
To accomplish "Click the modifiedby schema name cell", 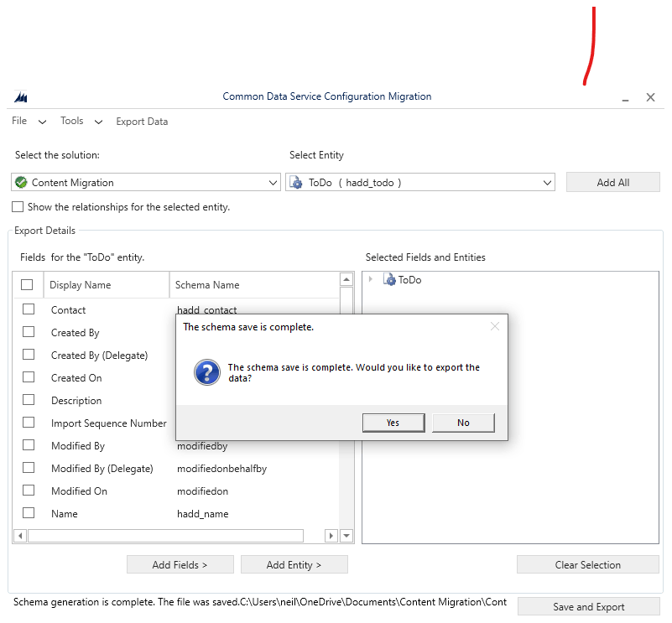I will pos(202,446).
